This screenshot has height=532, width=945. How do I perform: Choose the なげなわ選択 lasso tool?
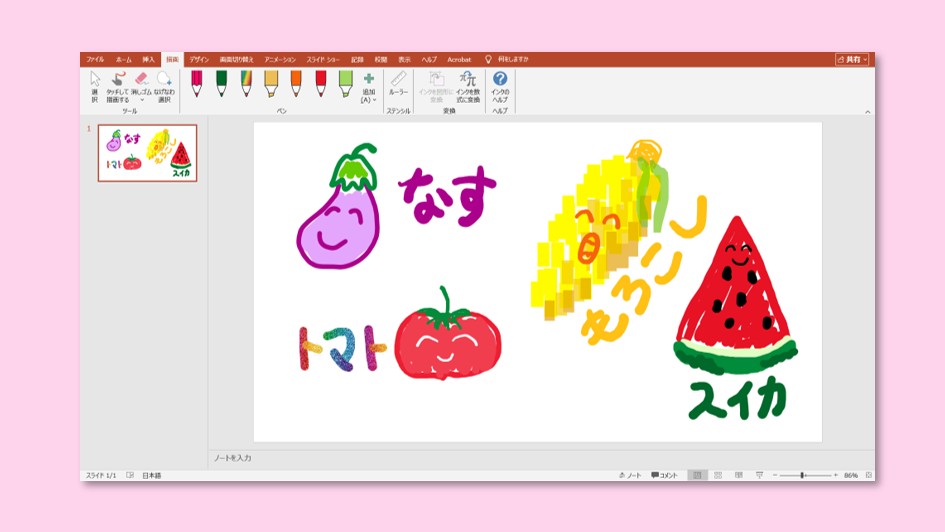pyautogui.click(x=165, y=87)
